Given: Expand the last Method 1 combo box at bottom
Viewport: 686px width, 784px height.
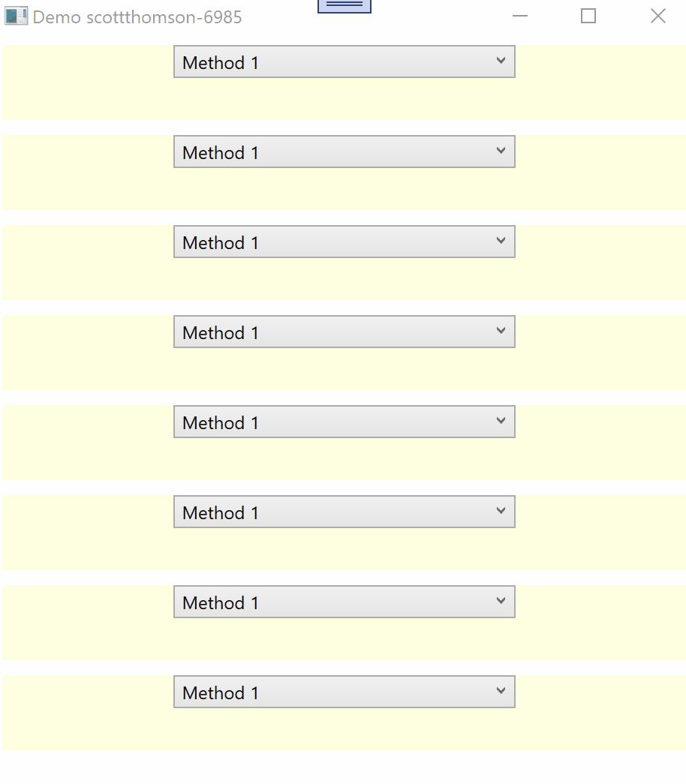Looking at the screenshot, I should pos(344,692).
